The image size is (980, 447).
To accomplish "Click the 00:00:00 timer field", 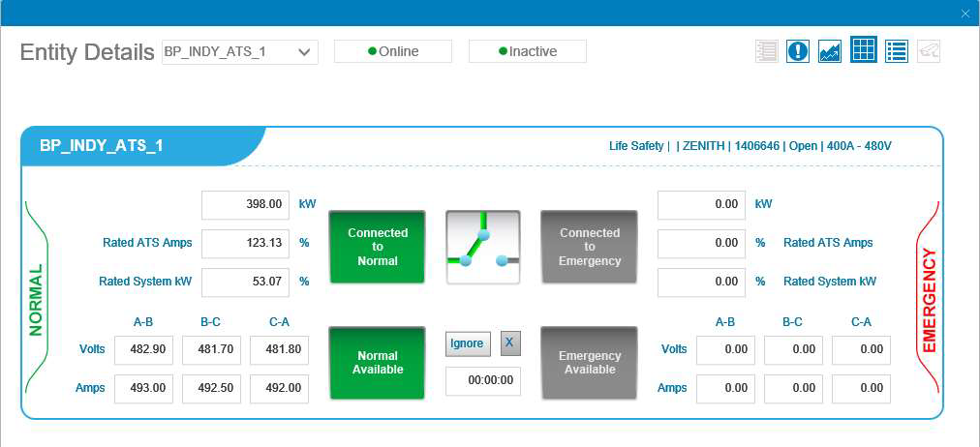I will pyautogui.click(x=482, y=381).
